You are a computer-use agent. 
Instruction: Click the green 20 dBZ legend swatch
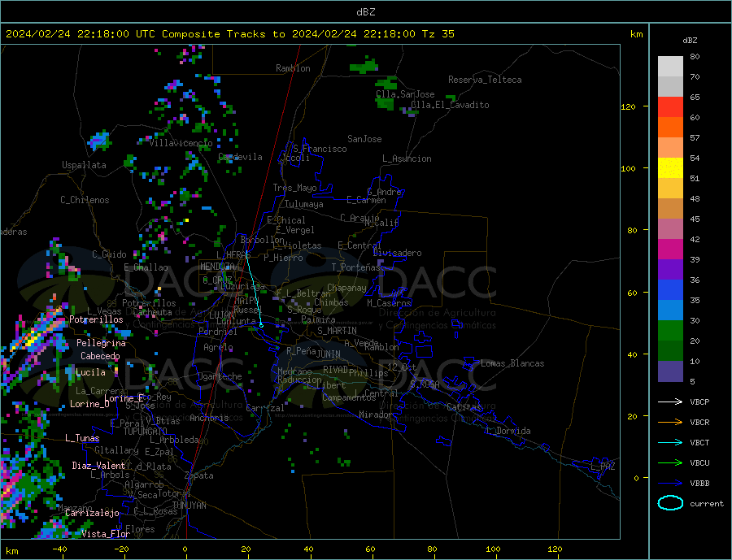[670, 331]
